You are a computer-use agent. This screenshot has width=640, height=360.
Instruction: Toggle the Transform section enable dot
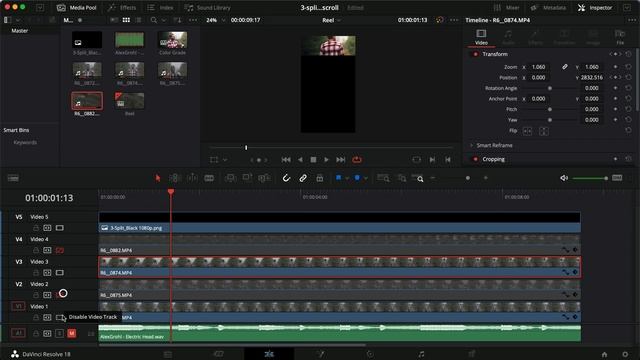475,54
